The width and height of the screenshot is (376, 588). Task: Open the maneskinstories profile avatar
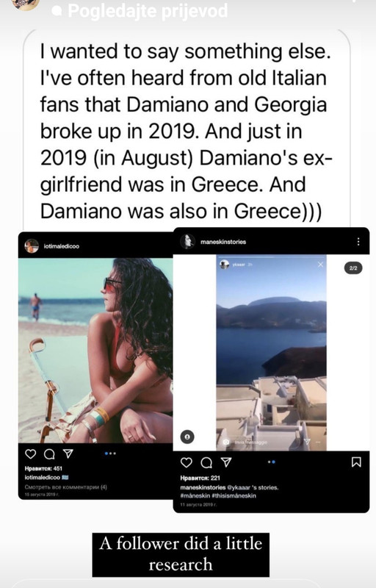click(187, 242)
